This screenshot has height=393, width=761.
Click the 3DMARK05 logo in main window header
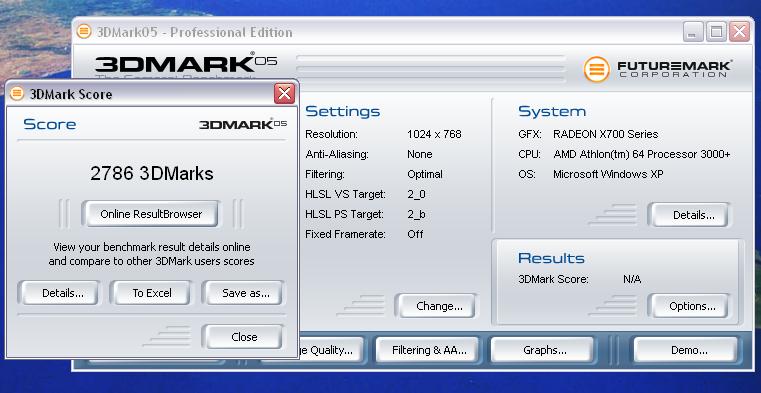pyautogui.click(x=186, y=64)
